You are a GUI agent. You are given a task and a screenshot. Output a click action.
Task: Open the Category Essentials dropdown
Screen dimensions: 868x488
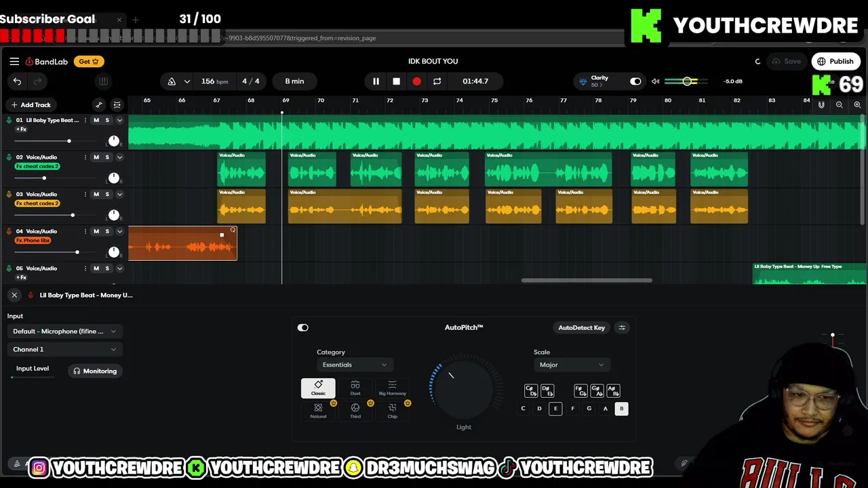[354, 365]
